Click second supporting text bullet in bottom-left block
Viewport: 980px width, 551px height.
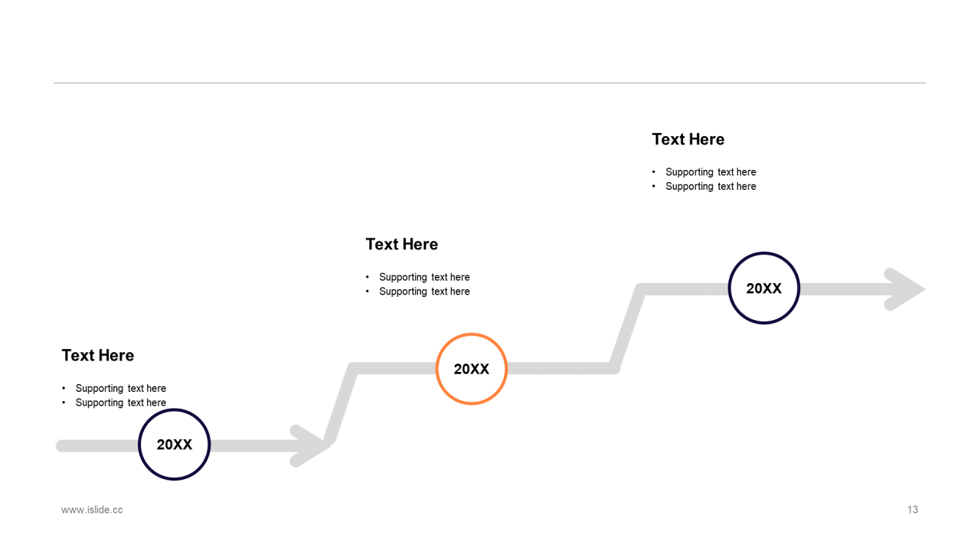pyautogui.click(x=120, y=403)
